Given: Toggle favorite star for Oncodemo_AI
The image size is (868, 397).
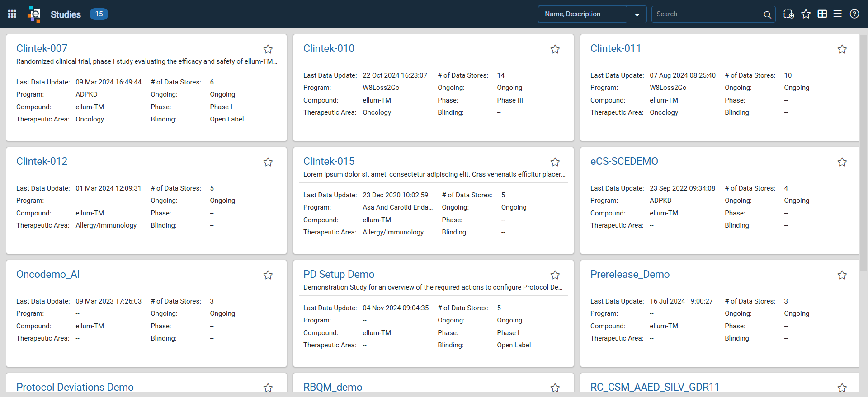Looking at the screenshot, I should (x=268, y=275).
